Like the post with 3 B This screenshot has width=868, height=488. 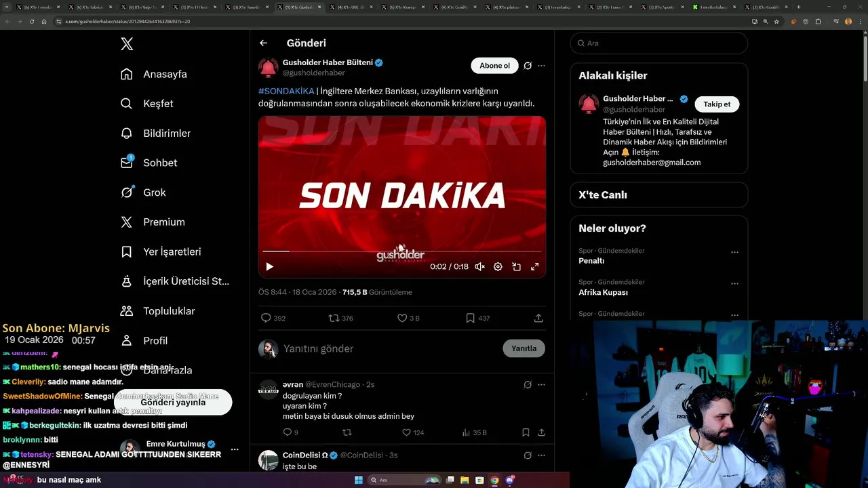(x=408, y=318)
